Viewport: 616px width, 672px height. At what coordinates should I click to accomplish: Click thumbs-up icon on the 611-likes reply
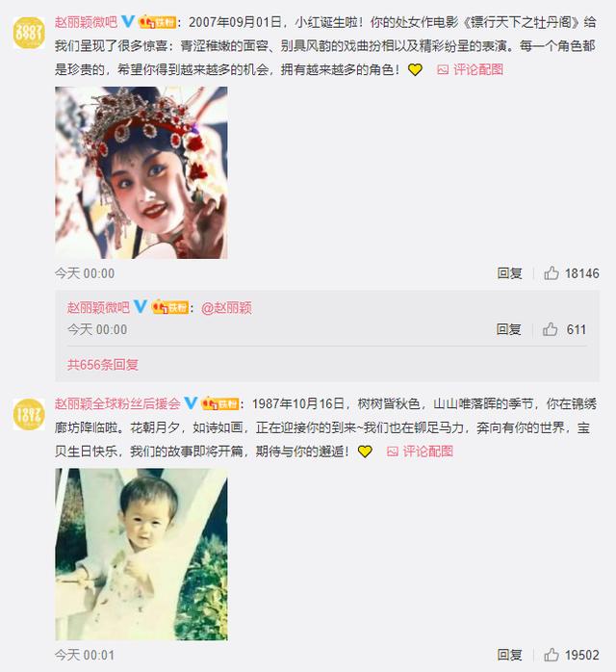click(x=551, y=329)
